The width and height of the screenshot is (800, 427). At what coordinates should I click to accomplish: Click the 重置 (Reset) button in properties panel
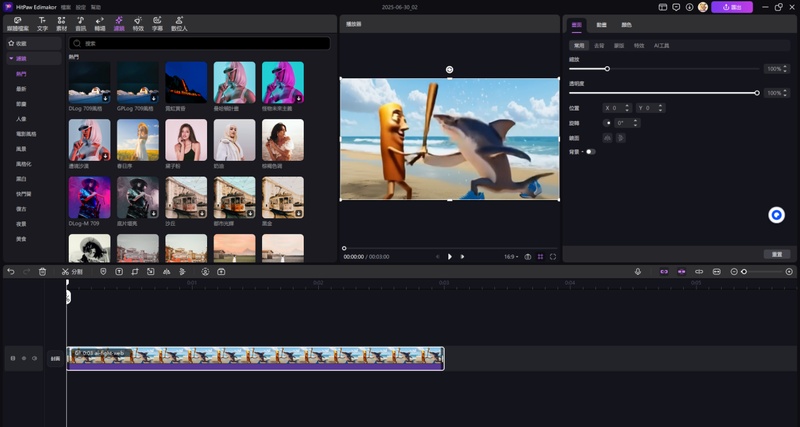(x=776, y=254)
